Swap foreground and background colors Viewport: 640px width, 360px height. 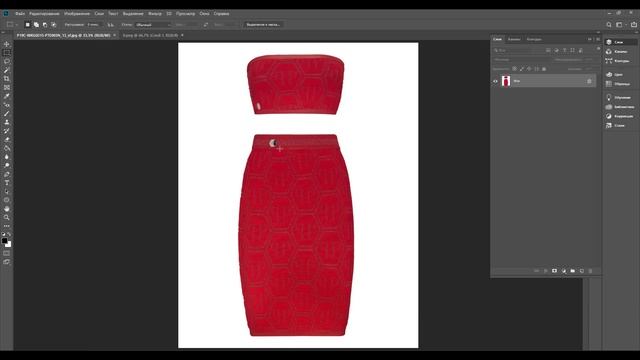(x=9, y=234)
